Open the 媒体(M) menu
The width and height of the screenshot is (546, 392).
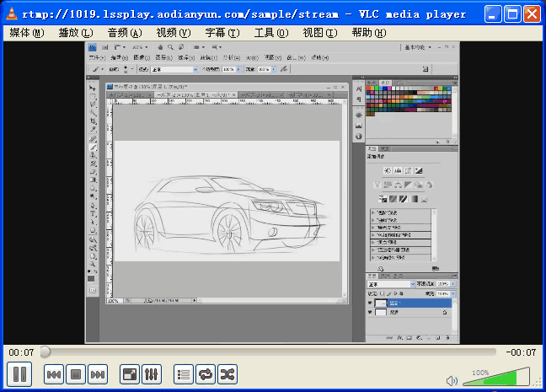pos(27,33)
